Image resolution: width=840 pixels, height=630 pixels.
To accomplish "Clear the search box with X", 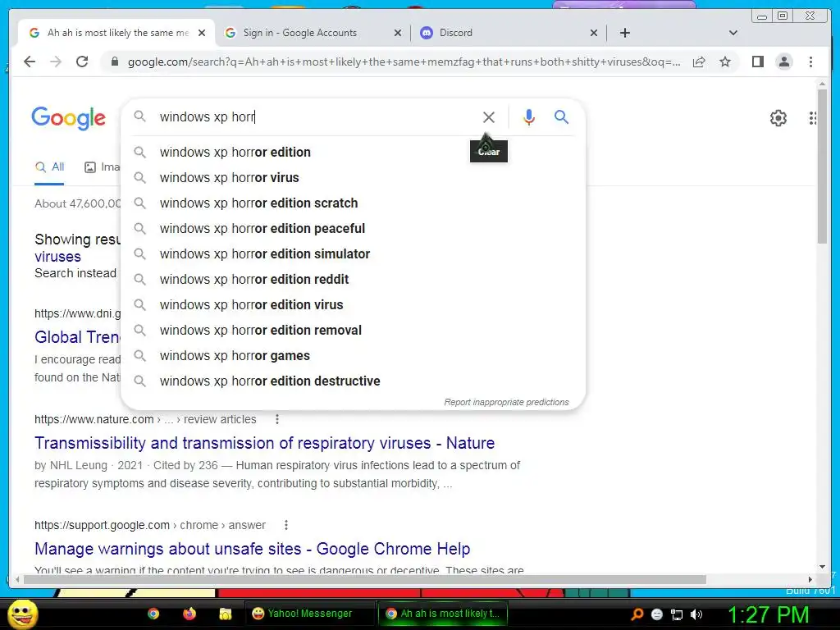I will [489, 116].
